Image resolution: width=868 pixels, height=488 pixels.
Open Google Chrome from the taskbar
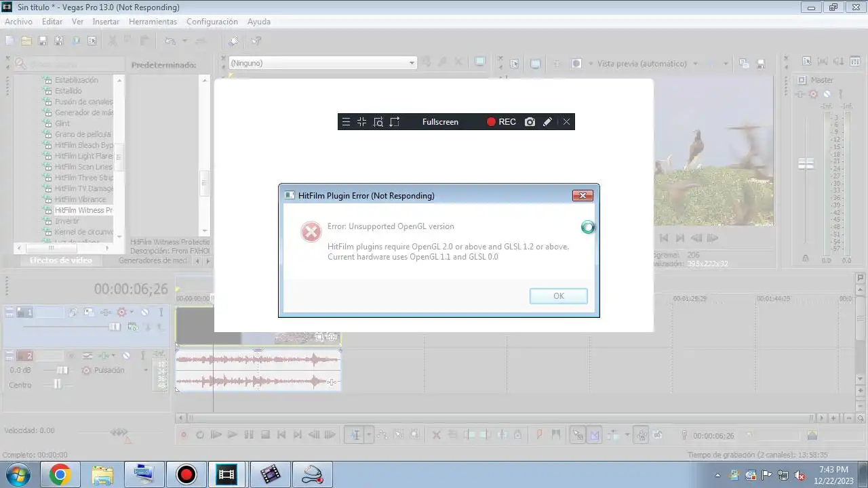point(60,474)
